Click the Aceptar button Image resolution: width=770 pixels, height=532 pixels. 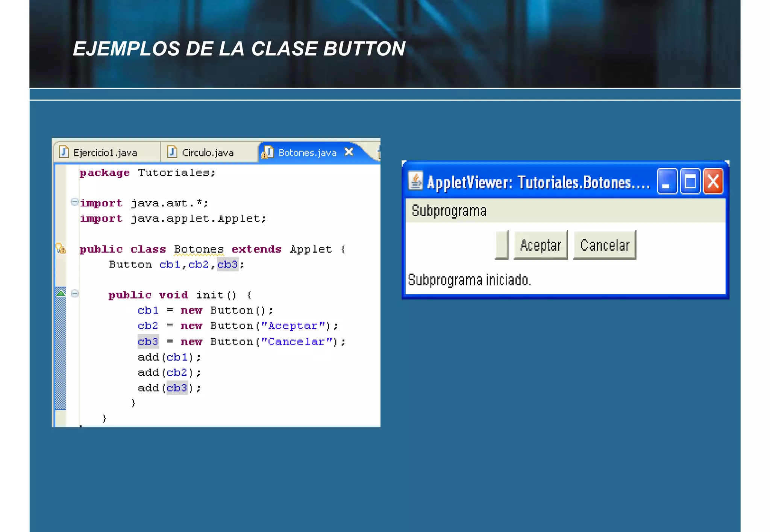click(x=541, y=245)
